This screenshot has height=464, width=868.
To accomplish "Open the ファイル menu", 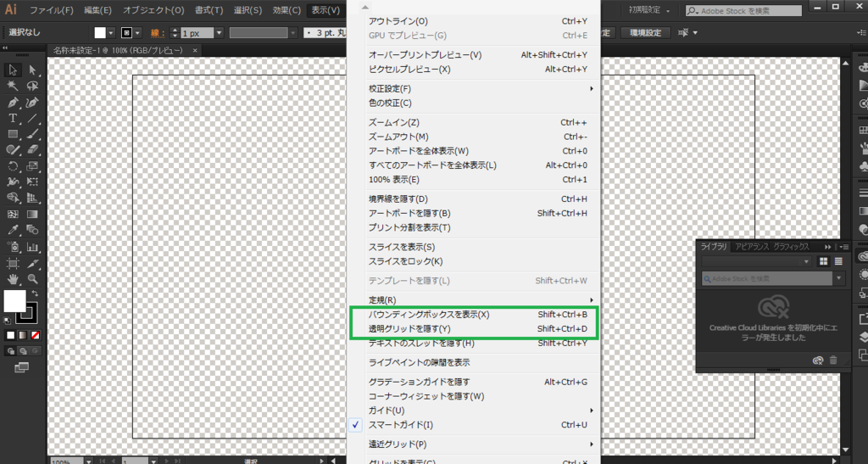I will [x=52, y=10].
